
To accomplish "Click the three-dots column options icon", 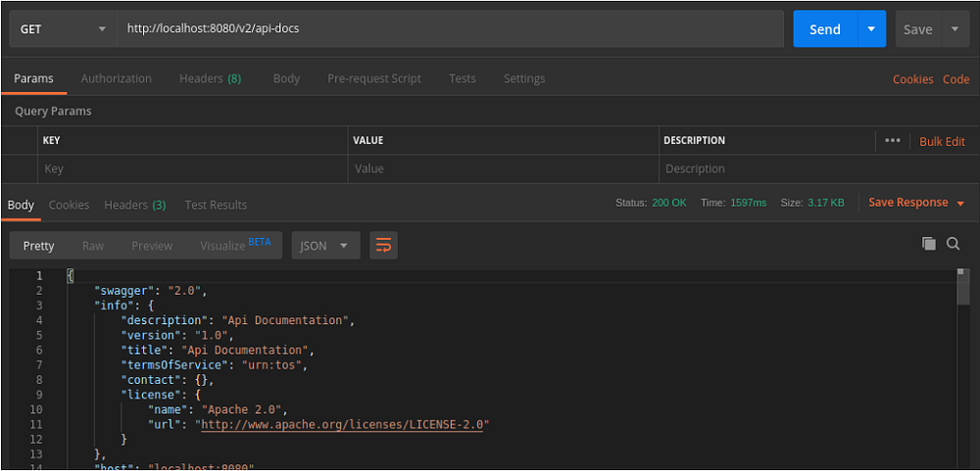I will pos(892,141).
